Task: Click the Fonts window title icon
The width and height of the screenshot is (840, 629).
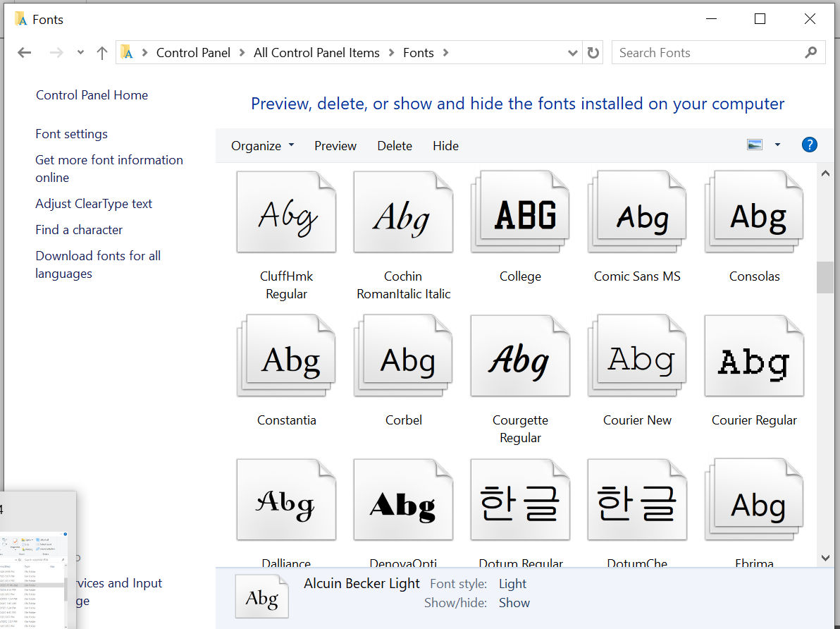Action: (x=21, y=19)
